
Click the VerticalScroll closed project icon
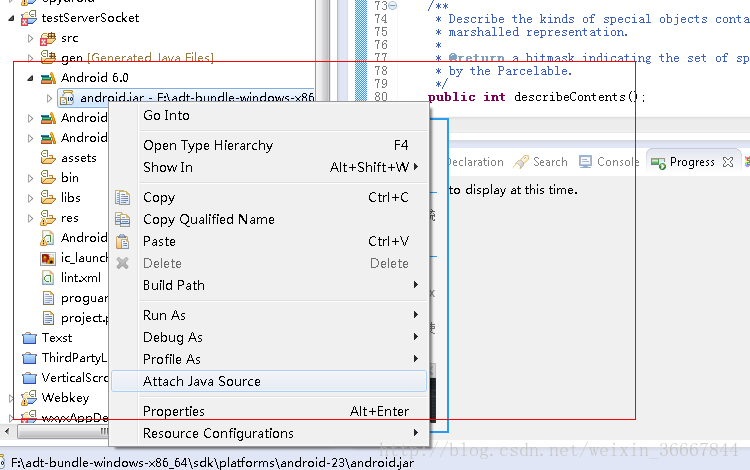[30, 378]
